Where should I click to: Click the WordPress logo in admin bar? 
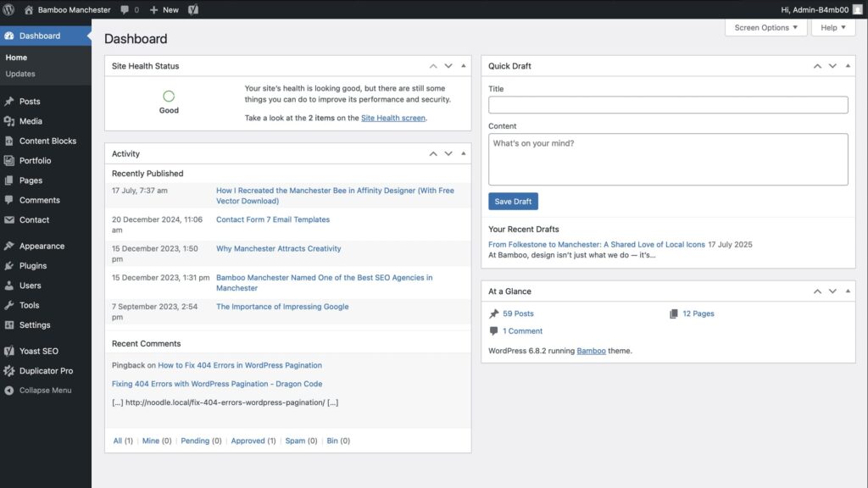pos(8,9)
